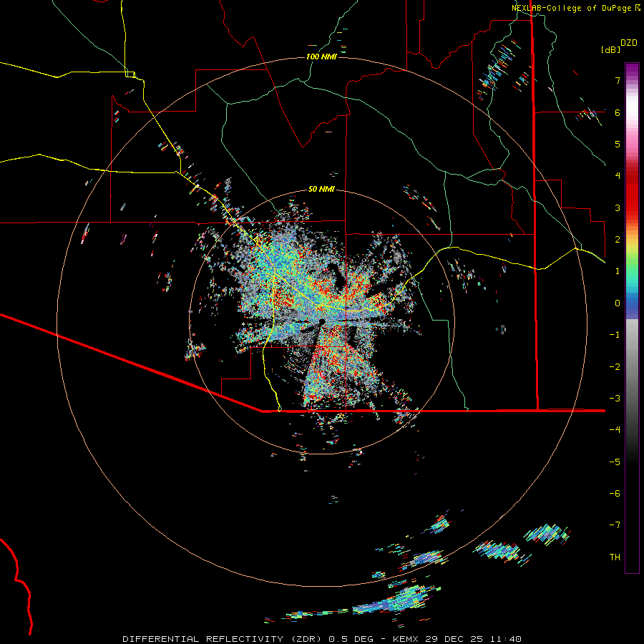This screenshot has height=644, width=644.
Task: Click the 29 DEC 25 date text
Action: [454, 639]
